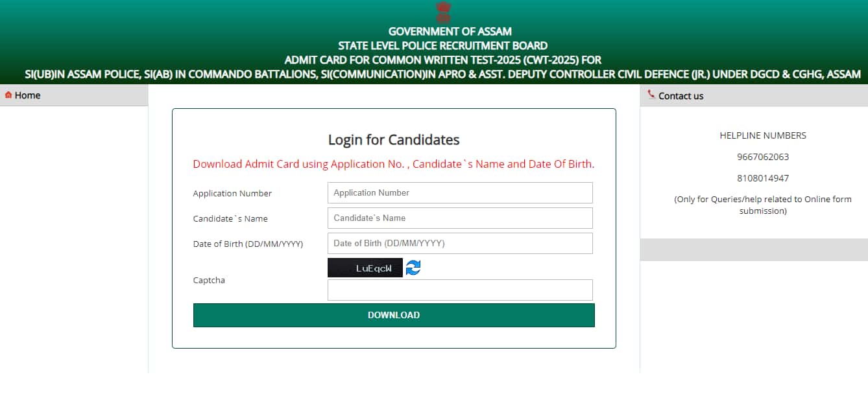This screenshot has height=394, width=868.
Task: Click the Date of Birth input field
Action: click(x=460, y=243)
